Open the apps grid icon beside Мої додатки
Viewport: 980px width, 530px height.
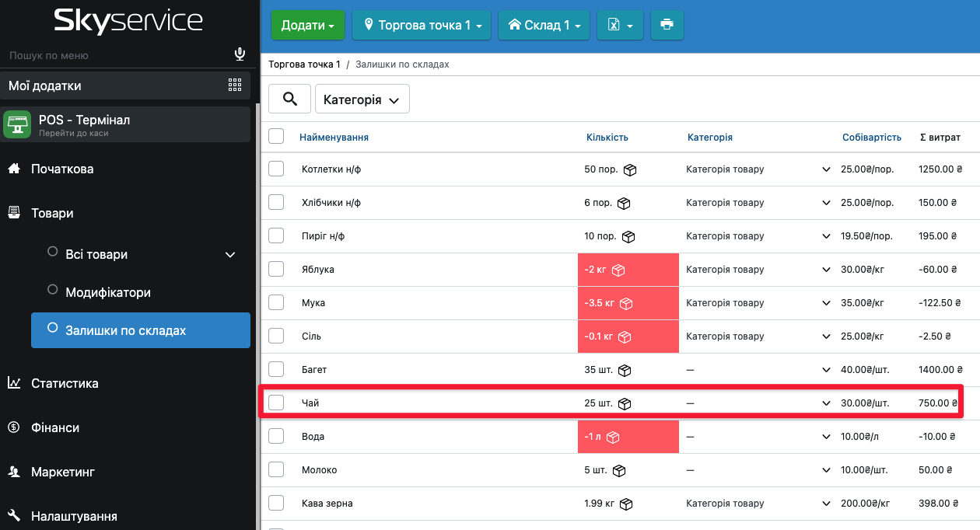235,85
